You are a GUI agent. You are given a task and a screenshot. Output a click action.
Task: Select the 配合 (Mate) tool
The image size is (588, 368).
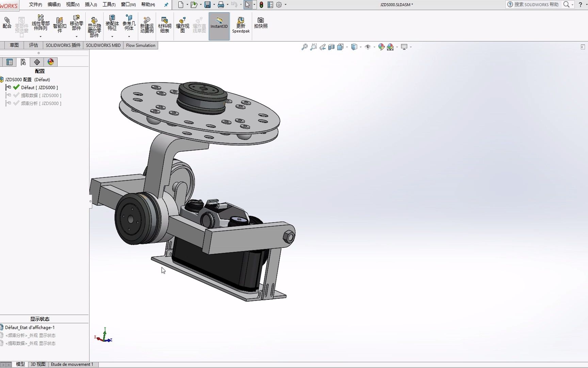[7, 23]
